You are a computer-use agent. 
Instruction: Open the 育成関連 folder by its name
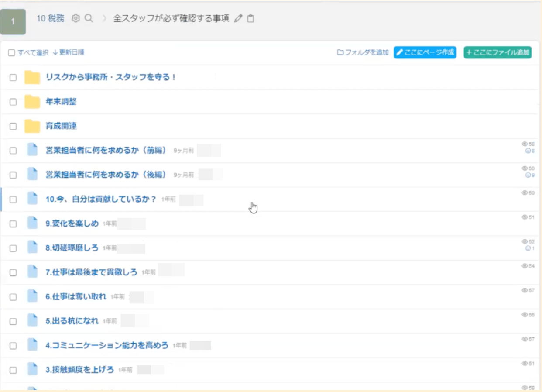point(61,126)
